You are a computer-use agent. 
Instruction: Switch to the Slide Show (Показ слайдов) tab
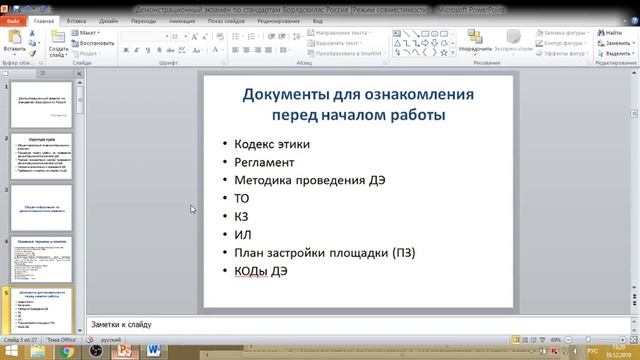tap(226, 21)
